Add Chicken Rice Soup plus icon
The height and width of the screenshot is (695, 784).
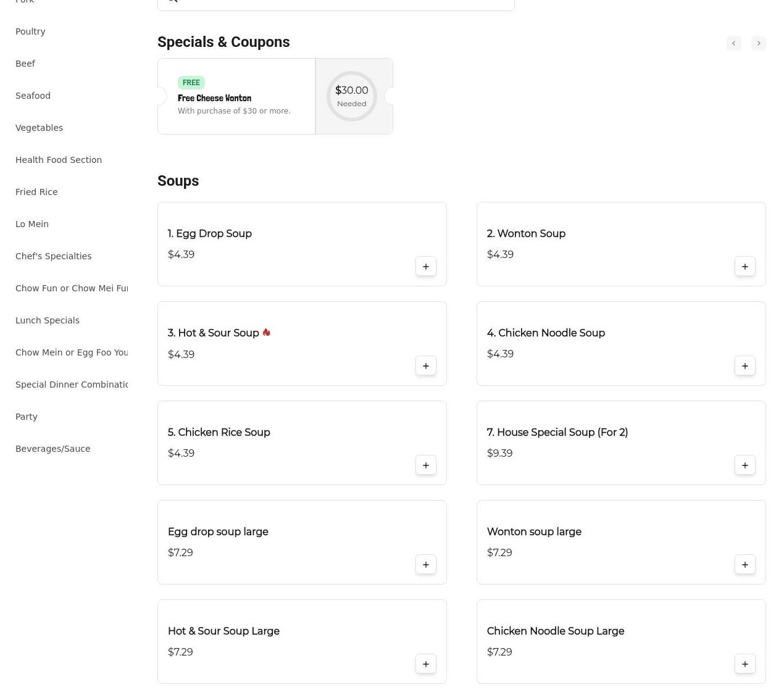pyautogui.click(x=426, y=465)
